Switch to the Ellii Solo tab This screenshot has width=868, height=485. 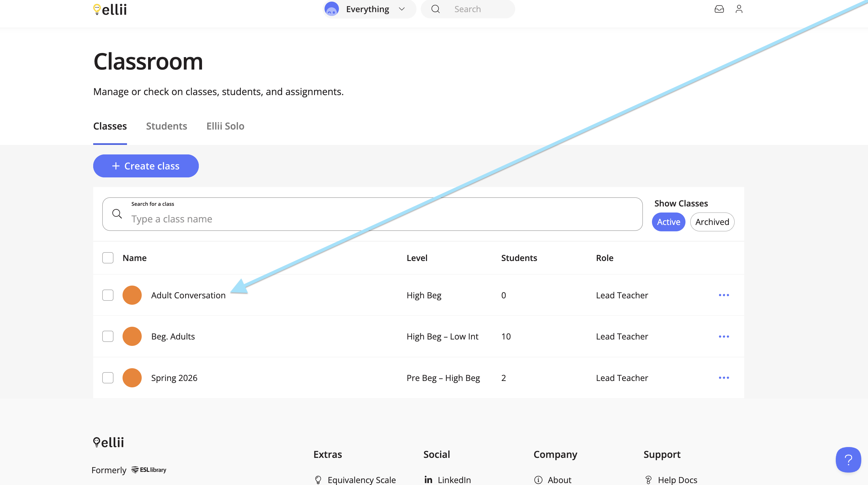point(225,126)
